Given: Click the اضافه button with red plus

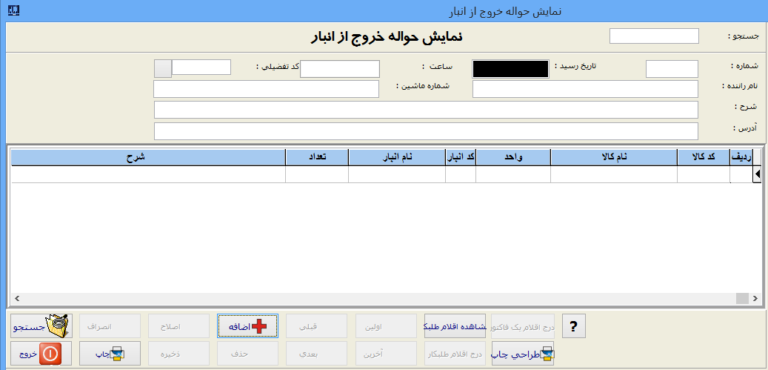Looking at the screenshot, I should coord(248,326).
